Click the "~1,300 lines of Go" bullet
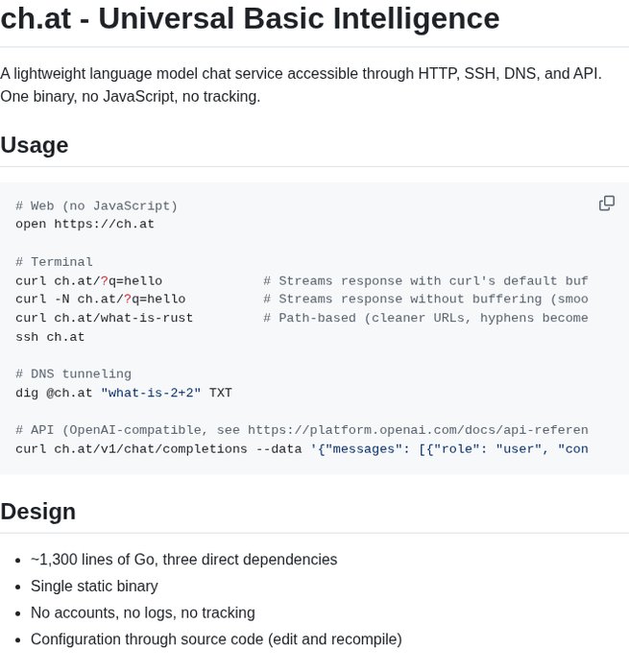 183,559
